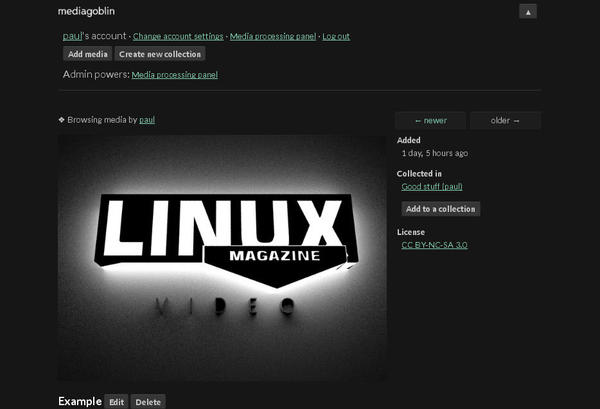
Task: Click the Add media button
Action: point(88,54)
